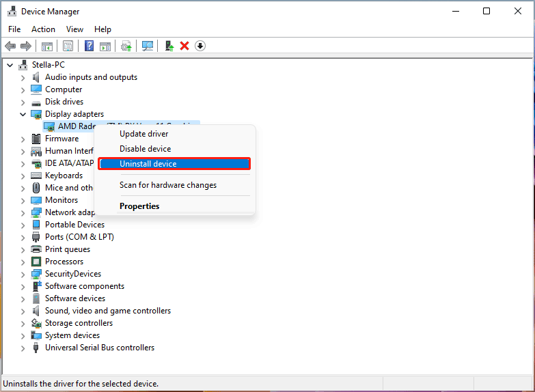This screenshot has height=392, width=535.
Task: Select the System devices row text
Action: click(x=72, y=335)
